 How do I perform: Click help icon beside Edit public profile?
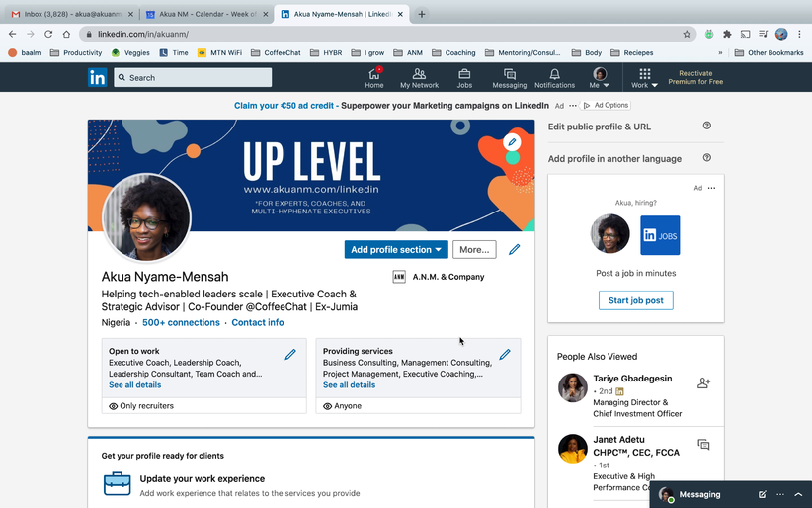coord(707,126)
